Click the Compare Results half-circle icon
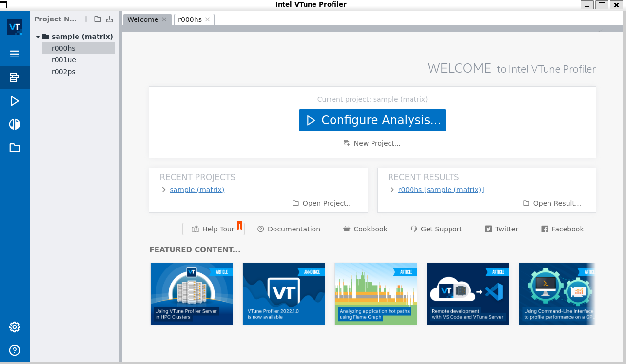The height and width of the screenshot is (364, 626). point(15,124)
